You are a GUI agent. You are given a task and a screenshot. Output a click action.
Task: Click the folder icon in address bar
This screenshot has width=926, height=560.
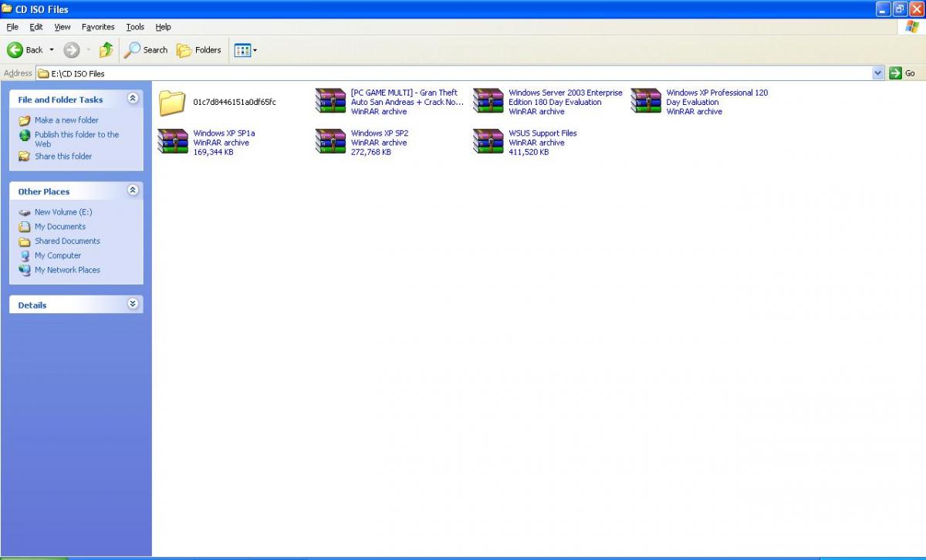[x=43, y=73]
